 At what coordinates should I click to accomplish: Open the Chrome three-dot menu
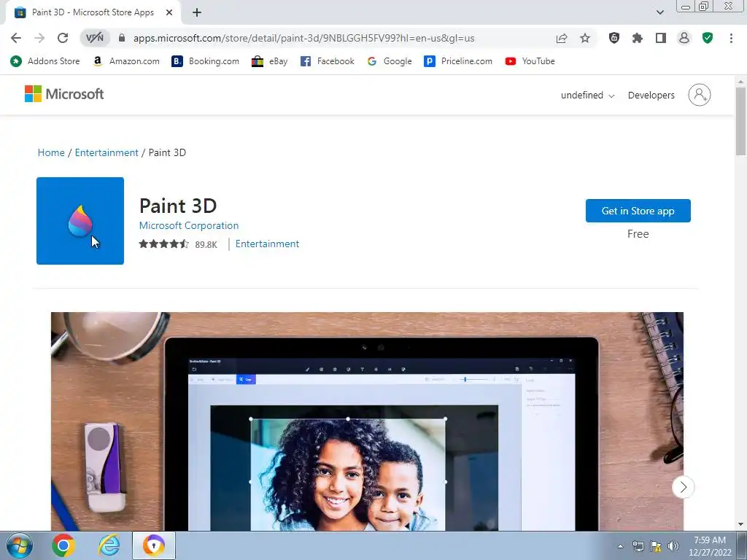point(731,38)
